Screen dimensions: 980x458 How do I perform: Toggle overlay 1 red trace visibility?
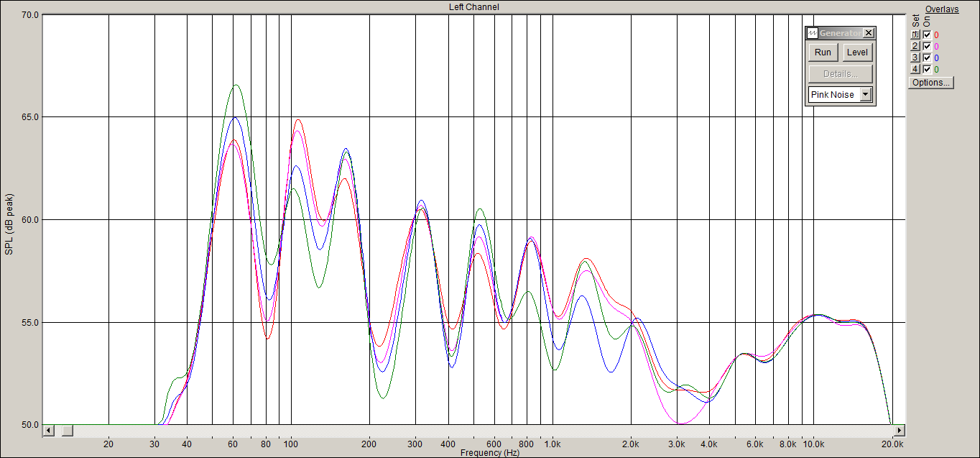coord(927,35)
